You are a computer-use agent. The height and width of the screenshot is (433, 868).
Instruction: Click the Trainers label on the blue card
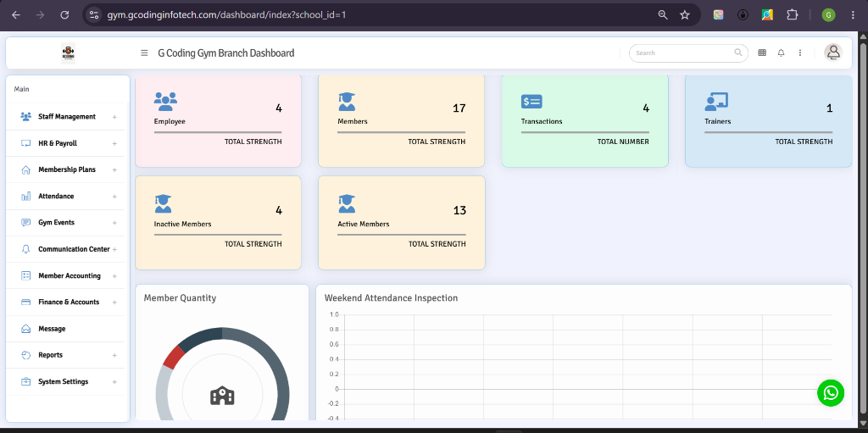(717, 121)
